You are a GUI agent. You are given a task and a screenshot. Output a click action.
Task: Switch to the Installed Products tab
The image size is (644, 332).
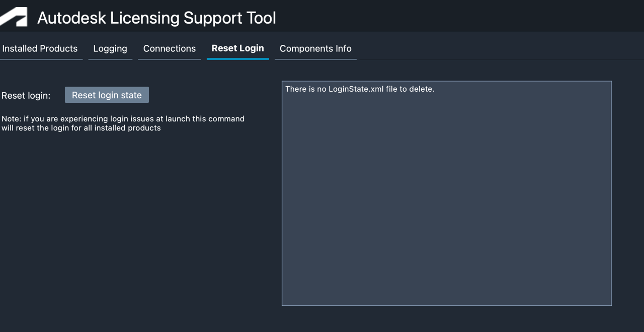click(x=40, y=48)
